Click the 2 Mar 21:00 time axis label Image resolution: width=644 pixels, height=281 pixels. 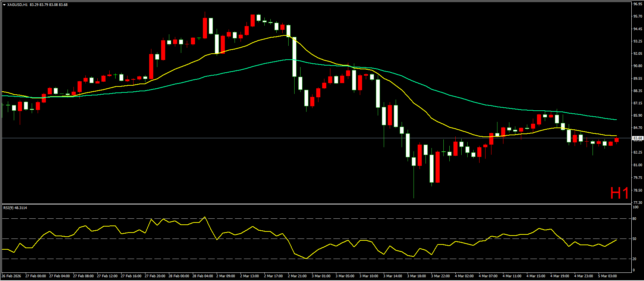tap(297, 276)
